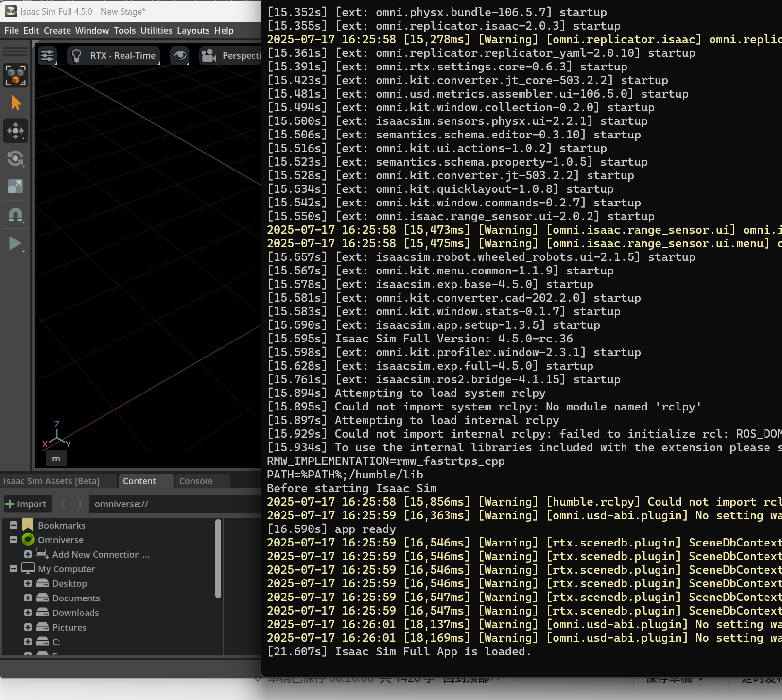The height and width of the screenshot is (700, 782).
Task: Click the Isaac Sim app icon in title bar
Action: point(11,11)
